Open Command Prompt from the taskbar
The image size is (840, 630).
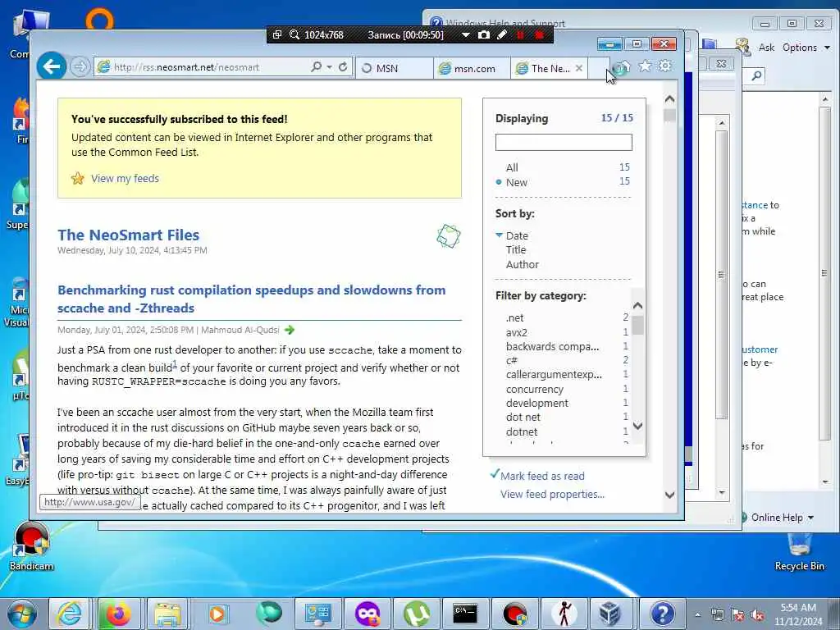click(465, 614)
